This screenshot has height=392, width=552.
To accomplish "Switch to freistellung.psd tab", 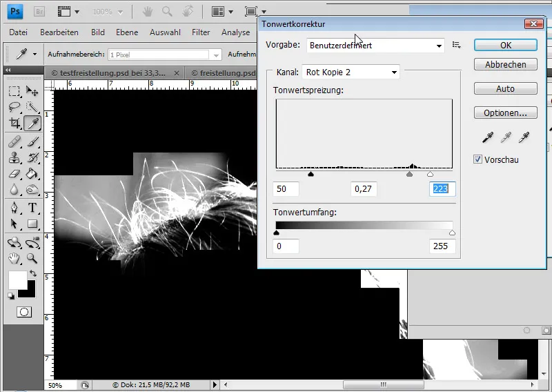I will click(x=222, y=73).
